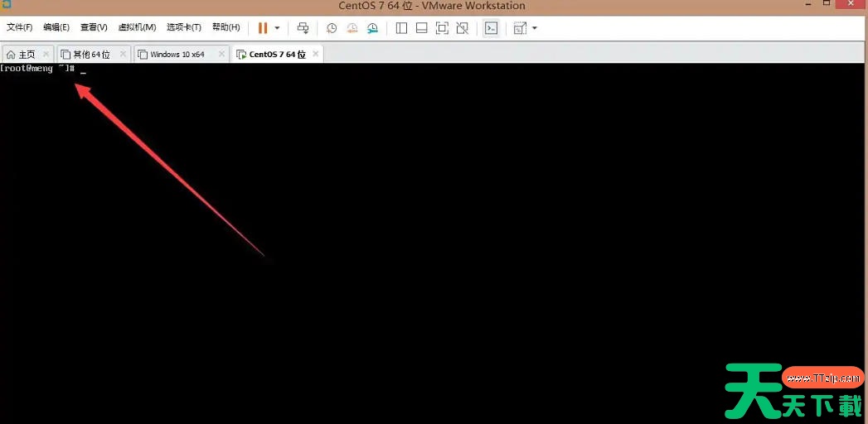Open the snapshot manager
The height and width of the screenshot is (424, 868).
[372, 28]
